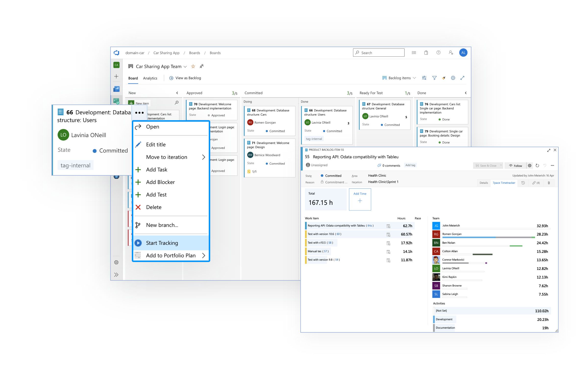Expand the Car Sharing App Team dropdown
The width and height of the screenshot is (588, 367).
(185, 66)
